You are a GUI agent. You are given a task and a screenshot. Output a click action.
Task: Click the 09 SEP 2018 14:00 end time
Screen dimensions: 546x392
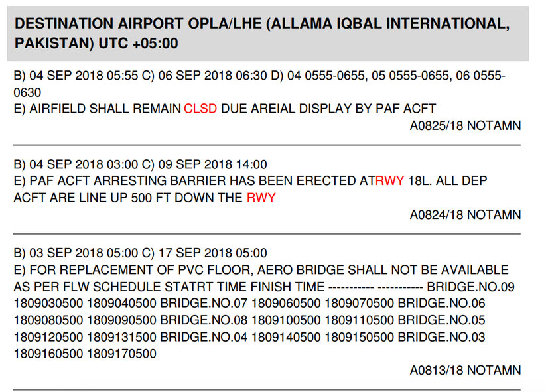click(x=212, y=164)
